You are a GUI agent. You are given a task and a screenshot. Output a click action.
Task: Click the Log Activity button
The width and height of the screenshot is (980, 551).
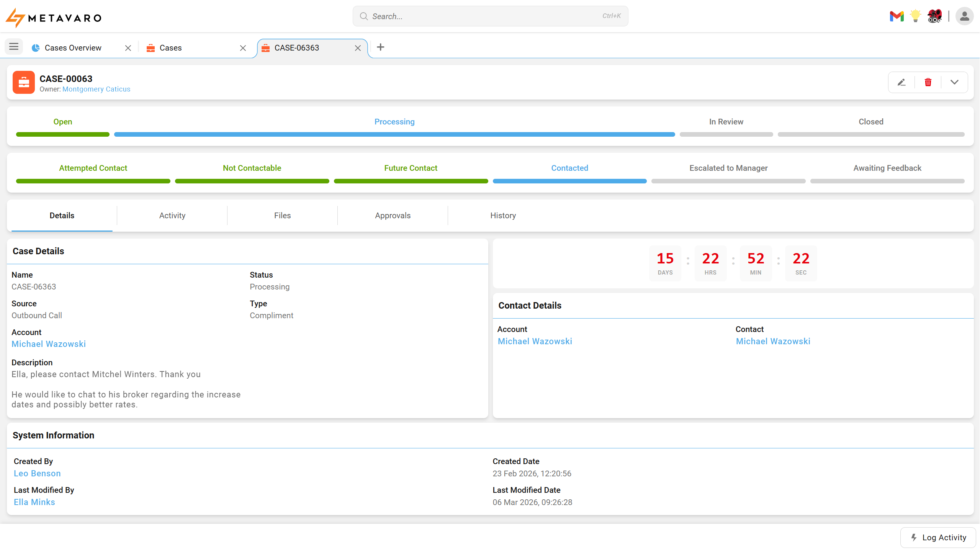938,537
